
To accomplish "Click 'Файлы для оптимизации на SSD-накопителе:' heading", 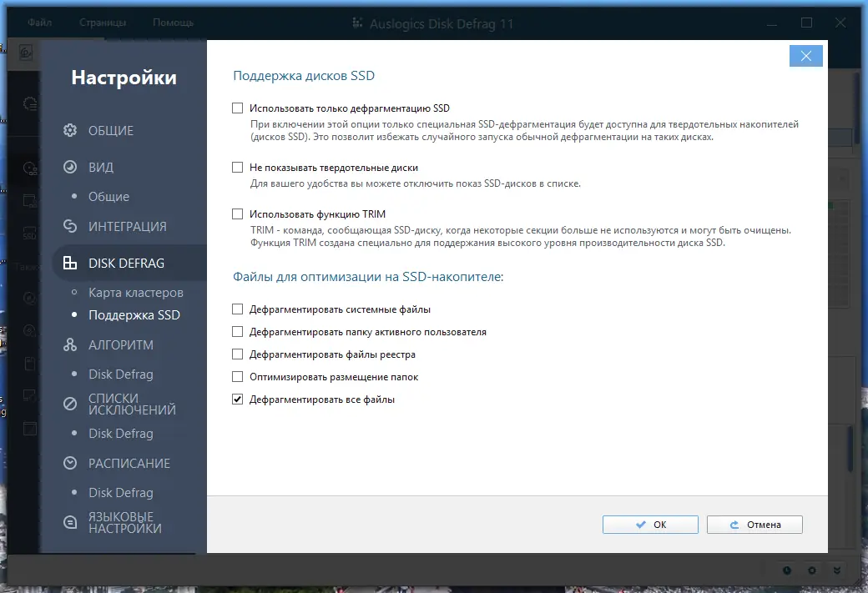I will [368, 277].
